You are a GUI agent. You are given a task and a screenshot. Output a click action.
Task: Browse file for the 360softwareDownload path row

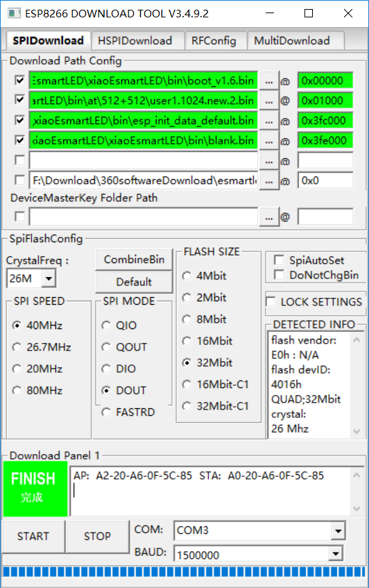(269, 180)
